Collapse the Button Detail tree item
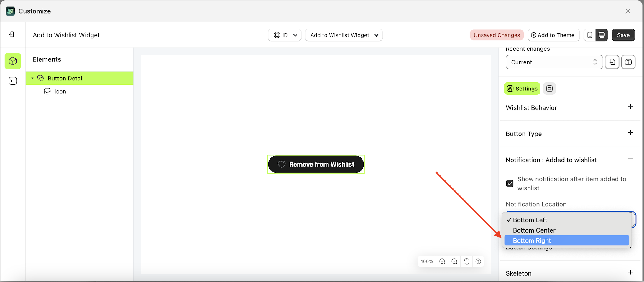Screen dimensions: 644x282 click(x=32, y=78)
